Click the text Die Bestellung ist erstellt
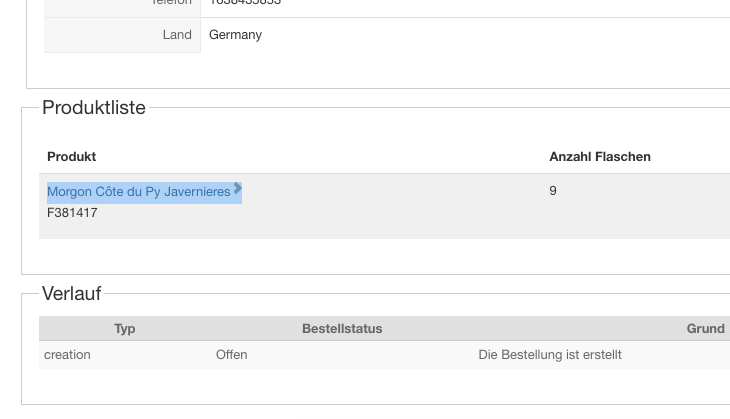 coord(550,354)
